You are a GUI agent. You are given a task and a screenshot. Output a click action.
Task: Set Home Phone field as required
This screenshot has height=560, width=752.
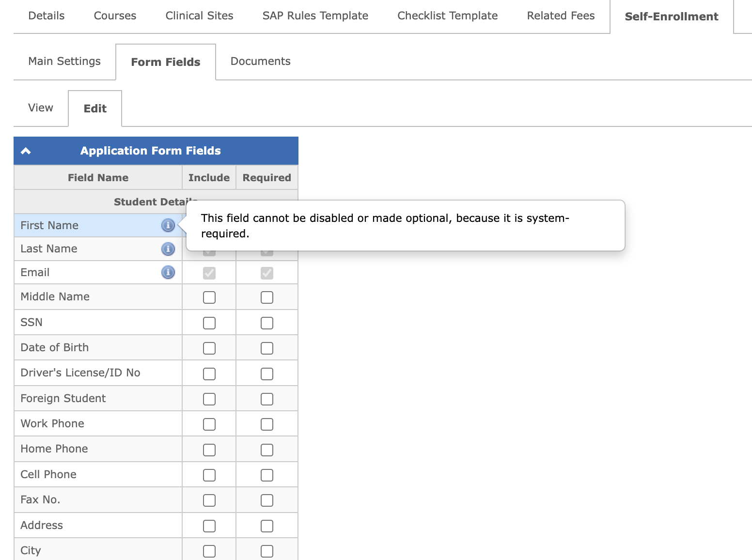[x=267, y=450]
